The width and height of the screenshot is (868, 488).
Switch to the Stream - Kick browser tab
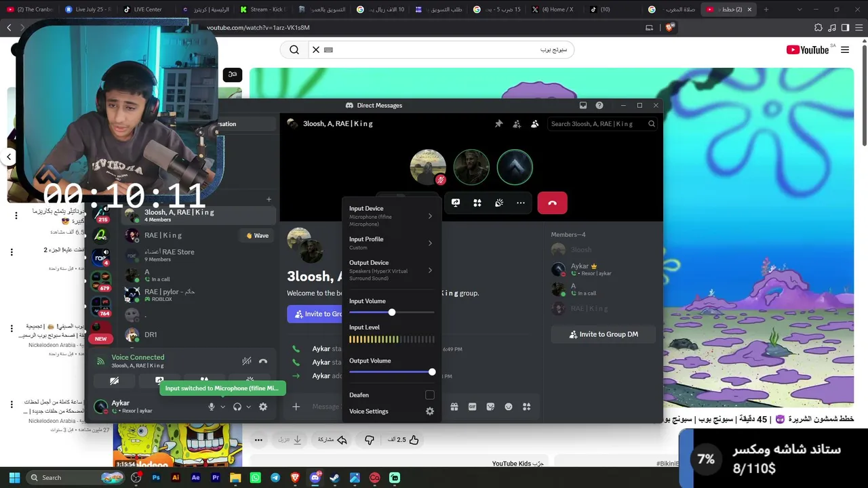pos(265,9)
